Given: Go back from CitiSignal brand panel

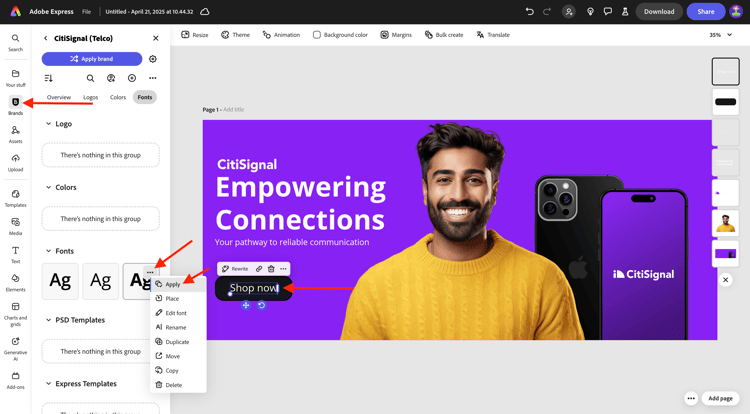Looking at the screenshot, I should point(45,38).
